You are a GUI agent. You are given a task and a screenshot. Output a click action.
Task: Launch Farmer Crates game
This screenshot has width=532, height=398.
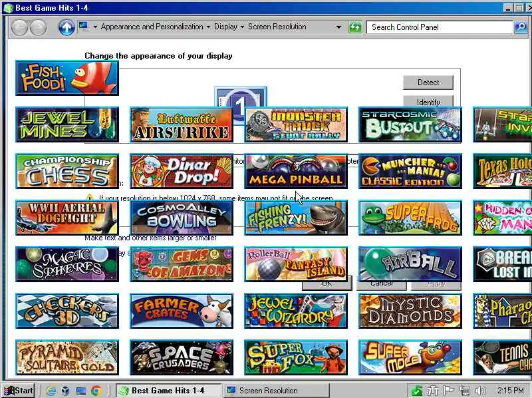[x=182, y=311]
